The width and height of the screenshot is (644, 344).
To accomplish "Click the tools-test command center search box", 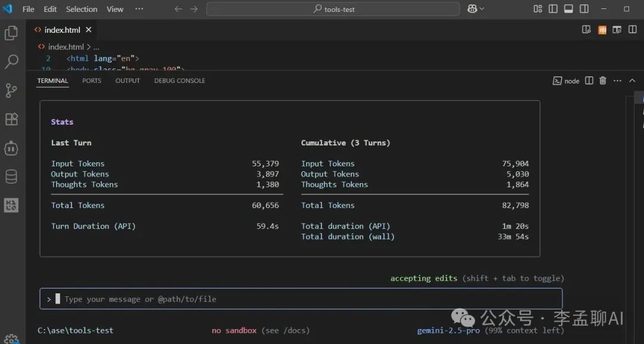I will 333,9.
